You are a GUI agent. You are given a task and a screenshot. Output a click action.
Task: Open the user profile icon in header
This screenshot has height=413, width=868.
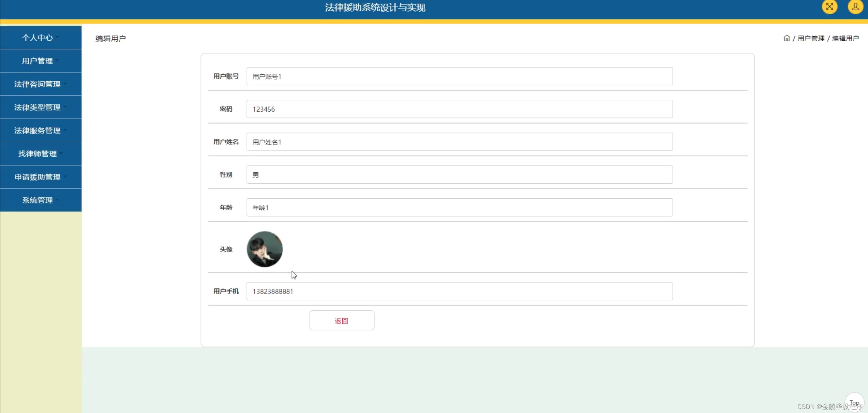pyautogui.click(x=855, y=7)
